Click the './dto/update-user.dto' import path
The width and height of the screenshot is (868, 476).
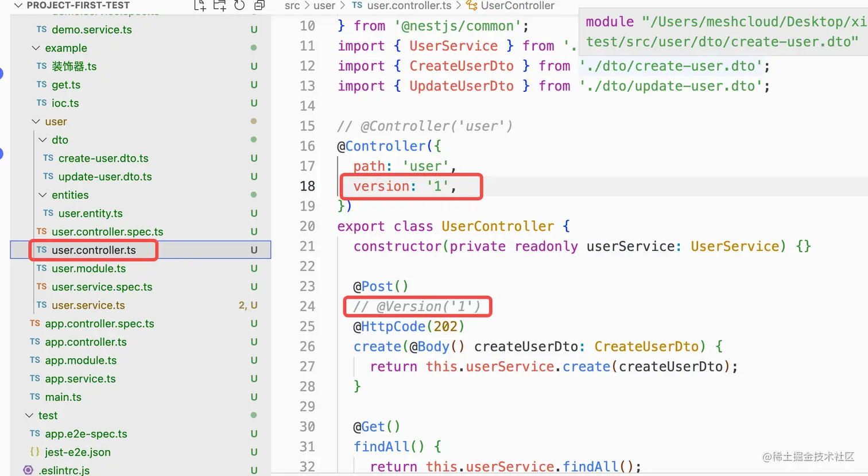(671, 86)
